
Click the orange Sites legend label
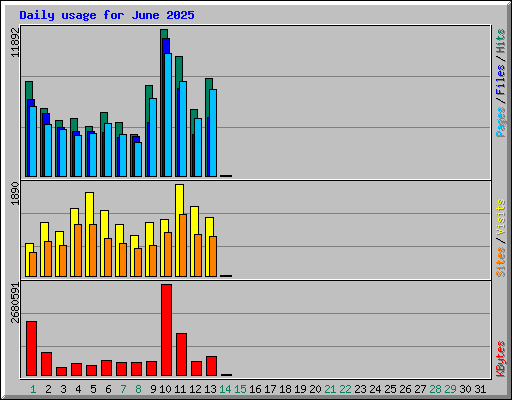tap(500, 262)
